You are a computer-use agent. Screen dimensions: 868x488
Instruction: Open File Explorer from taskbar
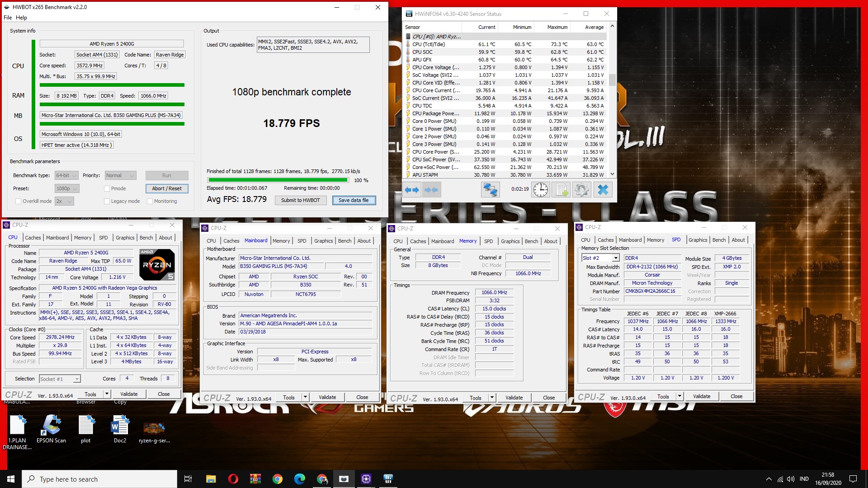click(x=211, y=479)
